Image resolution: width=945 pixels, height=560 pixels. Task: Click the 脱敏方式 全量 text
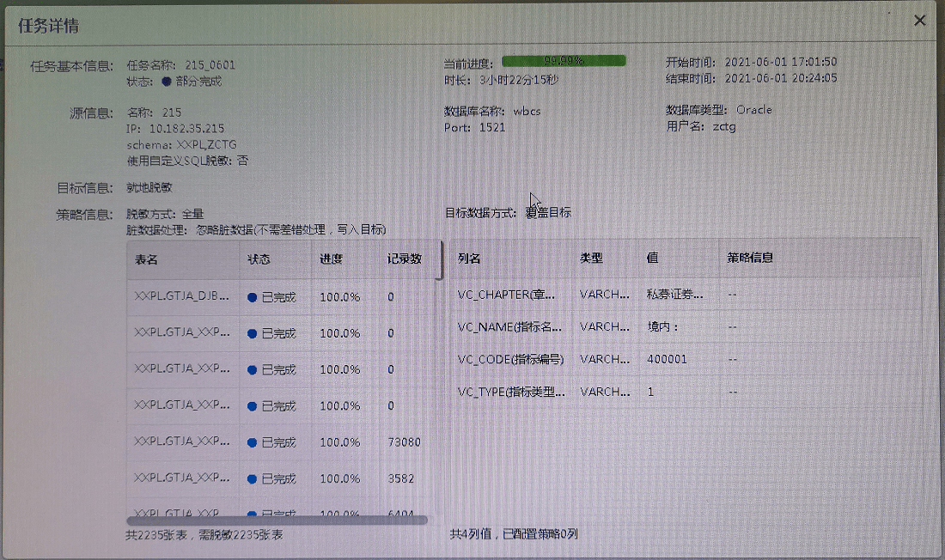tap(165, 214)
